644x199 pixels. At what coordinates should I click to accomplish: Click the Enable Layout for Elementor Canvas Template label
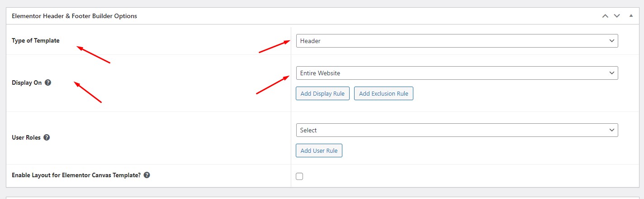click(x=76, y=175)
